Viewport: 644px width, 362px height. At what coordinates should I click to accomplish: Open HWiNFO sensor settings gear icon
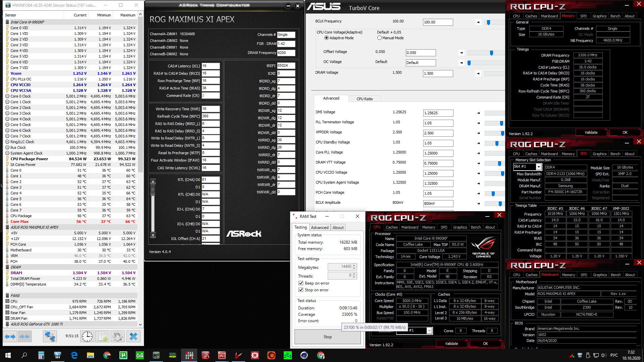coord(118,337)
